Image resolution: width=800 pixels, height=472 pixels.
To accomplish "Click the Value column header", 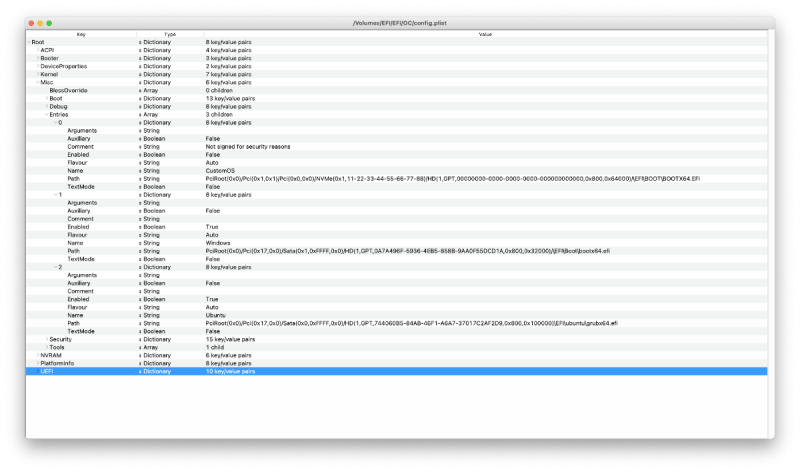I will coord(485,34).
